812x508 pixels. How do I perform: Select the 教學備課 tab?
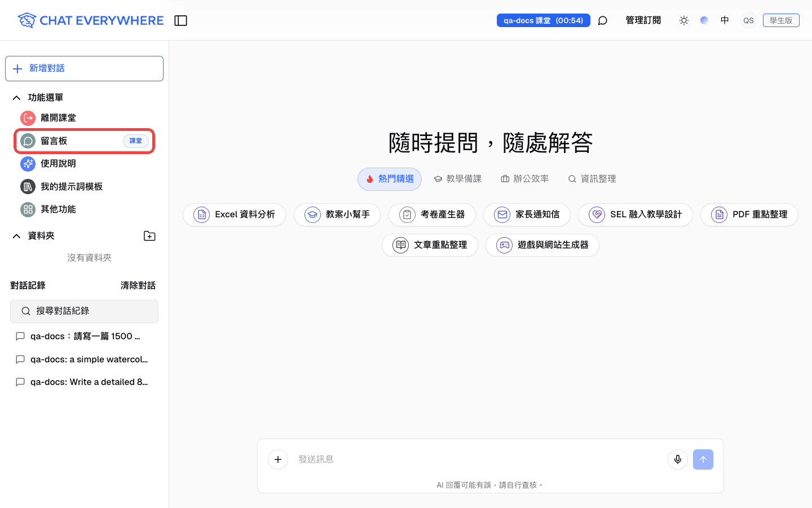click(x=457, y=179)
